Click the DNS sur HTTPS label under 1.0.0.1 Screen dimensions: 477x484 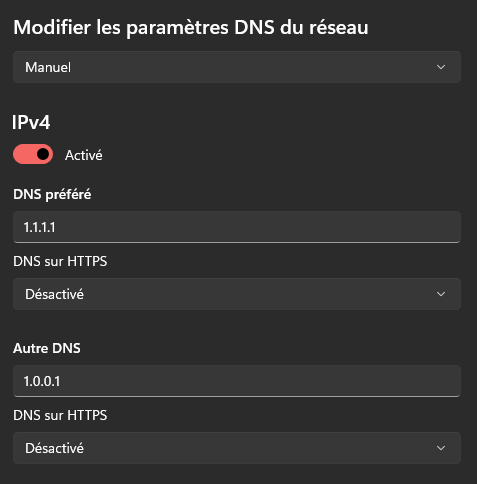(60, 415)
